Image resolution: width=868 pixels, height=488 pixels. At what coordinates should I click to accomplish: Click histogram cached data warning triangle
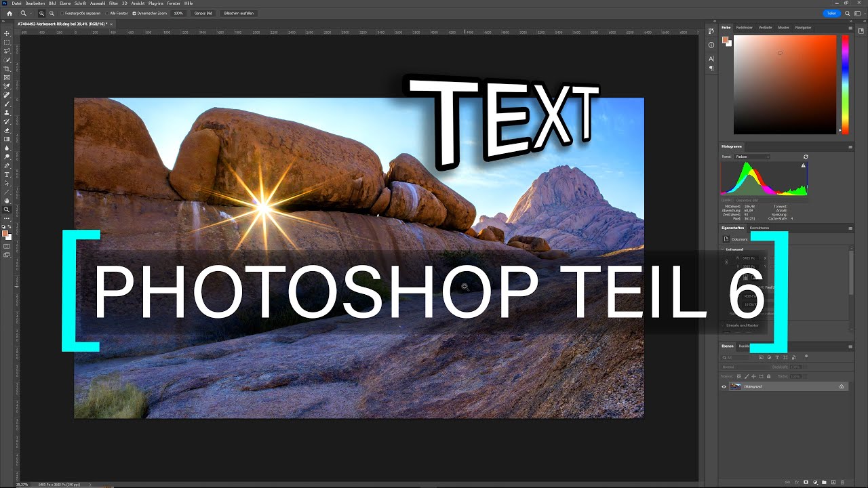[x=804, y=165]
